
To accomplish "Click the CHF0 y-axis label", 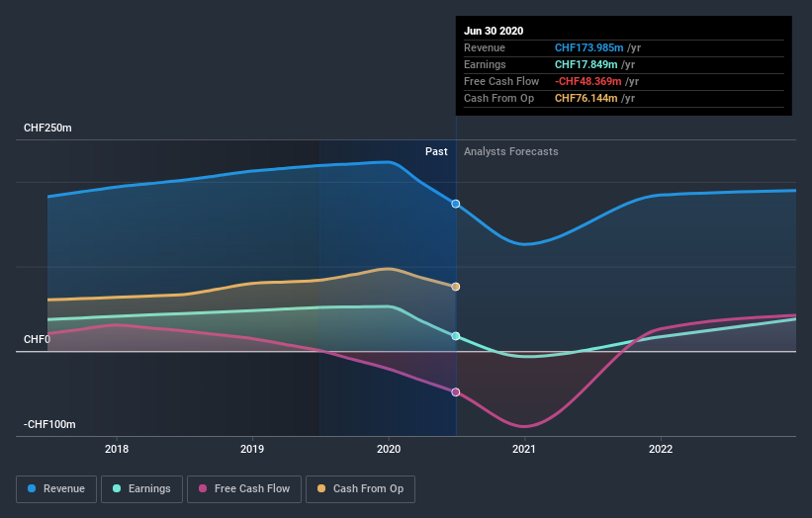I will 37,339.
